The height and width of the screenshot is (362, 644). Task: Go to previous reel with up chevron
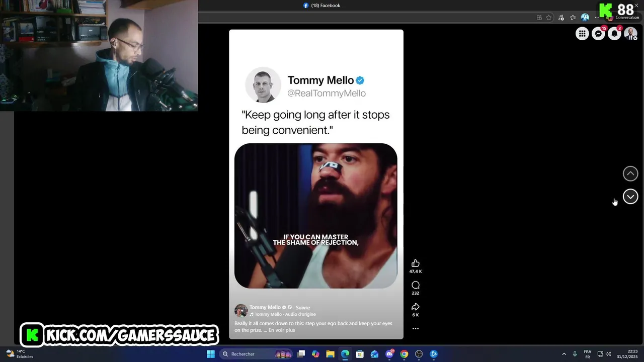(x=630, y=173)
